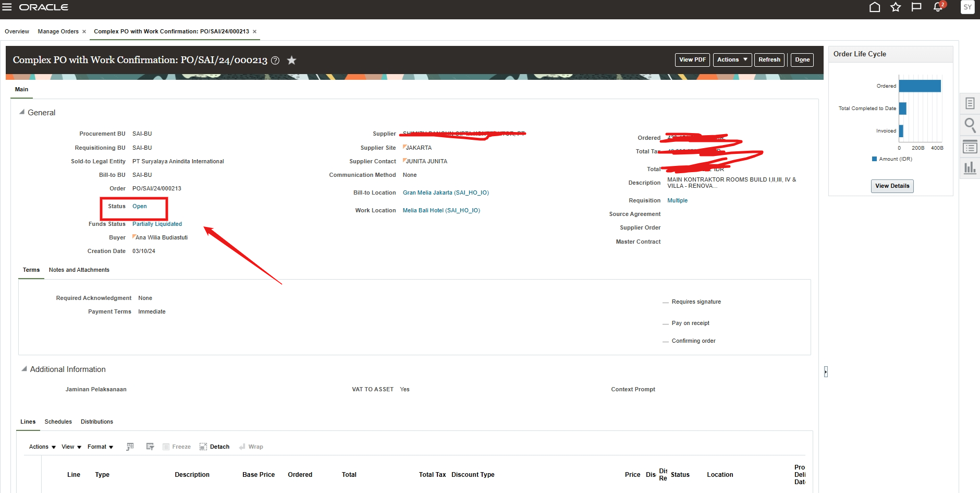This screenshot has height=493, width=980.
Task: Click the Done button
Action: tap(802, 60)
